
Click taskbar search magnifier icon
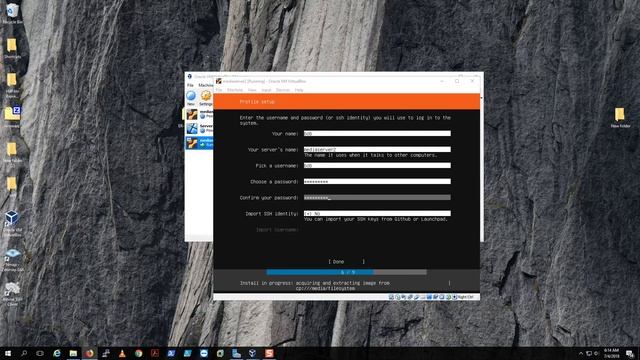point(24,353)
